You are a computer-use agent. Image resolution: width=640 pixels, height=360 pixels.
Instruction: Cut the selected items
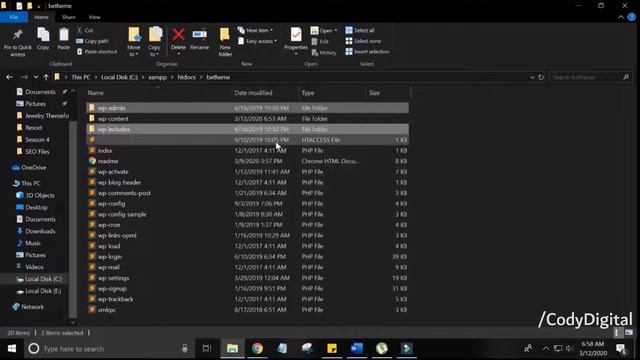[x=85, y=30]
